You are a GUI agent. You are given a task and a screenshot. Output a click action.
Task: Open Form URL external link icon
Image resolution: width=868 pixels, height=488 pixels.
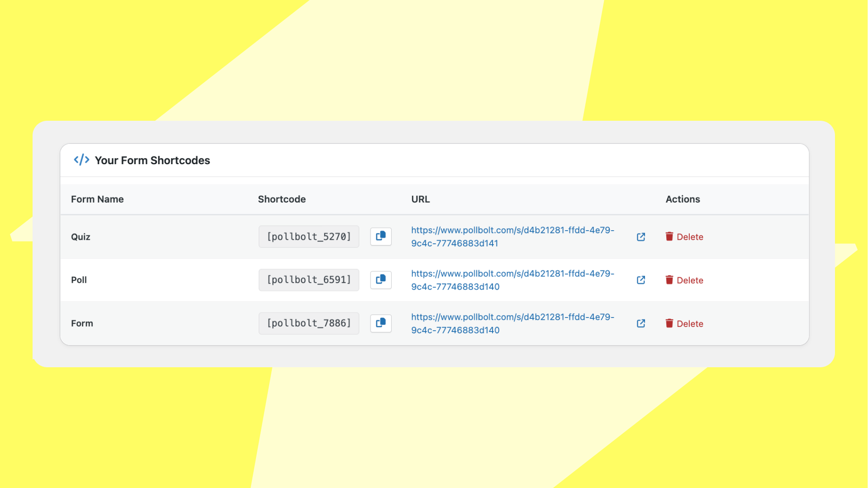641,323
